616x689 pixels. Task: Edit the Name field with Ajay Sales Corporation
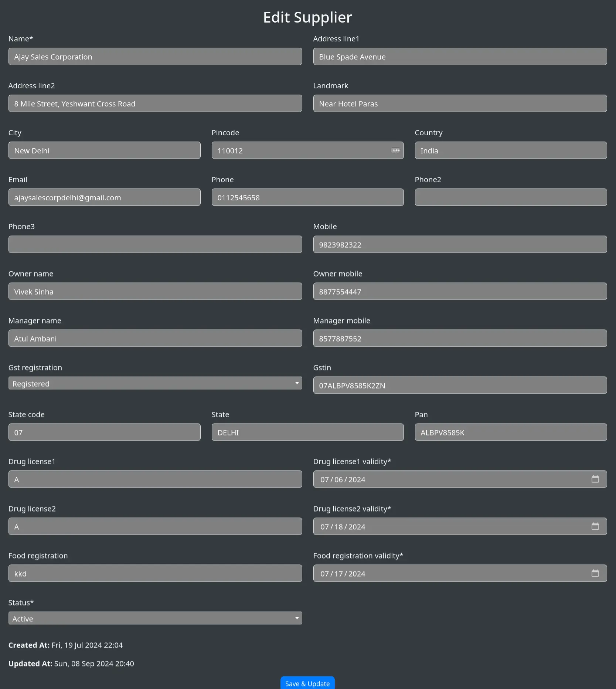coord(155,57)
